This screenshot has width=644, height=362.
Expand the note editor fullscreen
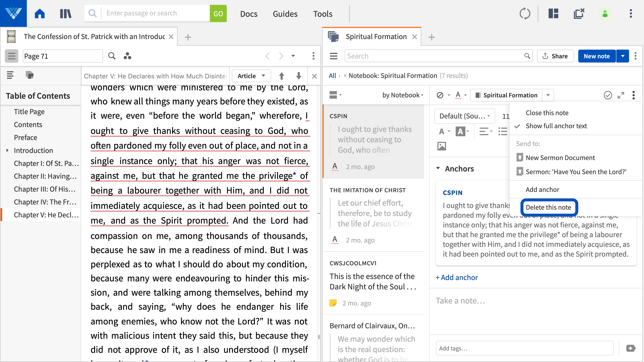coord(621,95)
